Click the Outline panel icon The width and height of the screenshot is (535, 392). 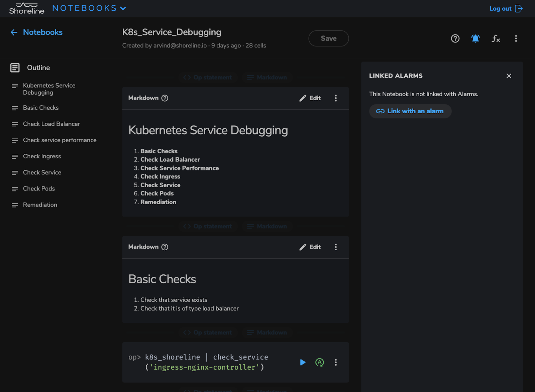pos(15,68)
